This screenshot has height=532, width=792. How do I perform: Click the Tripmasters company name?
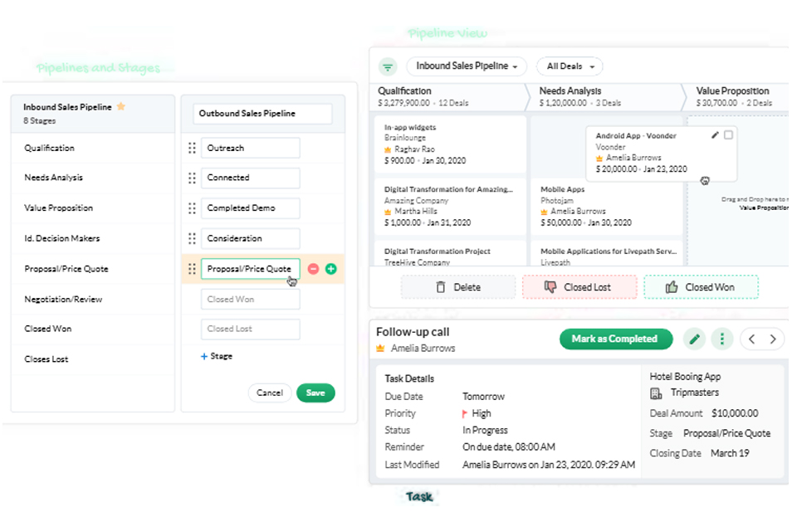(695, 393)
